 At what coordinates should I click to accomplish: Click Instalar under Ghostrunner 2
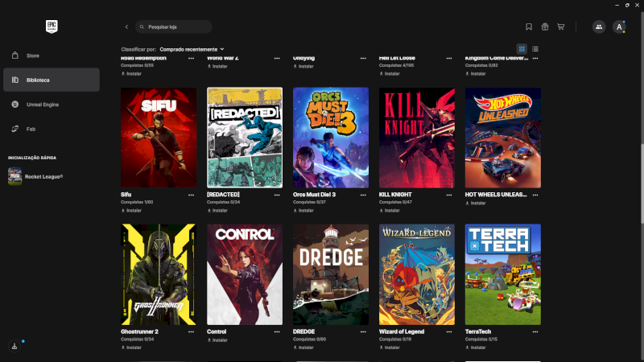[131, 348]
